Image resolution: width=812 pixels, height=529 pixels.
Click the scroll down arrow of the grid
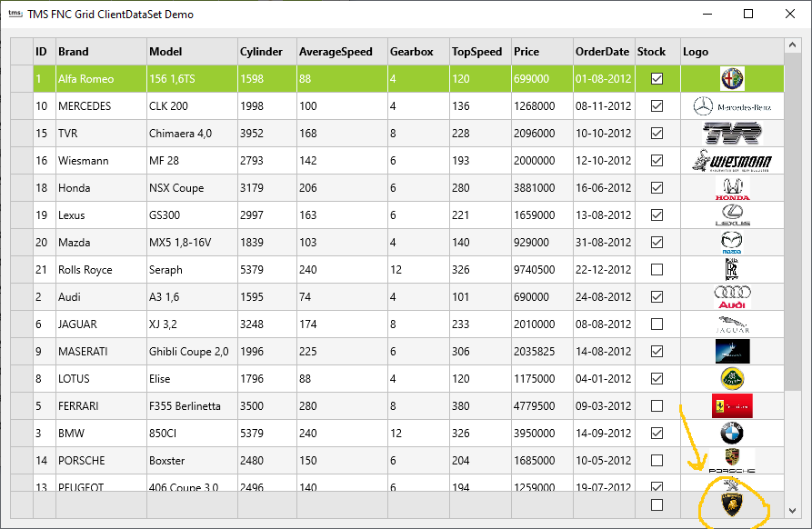[x=792, y=510]
